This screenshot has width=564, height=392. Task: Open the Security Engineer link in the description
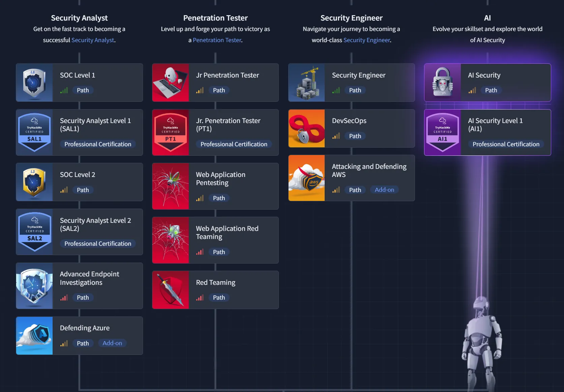point(367,40)
